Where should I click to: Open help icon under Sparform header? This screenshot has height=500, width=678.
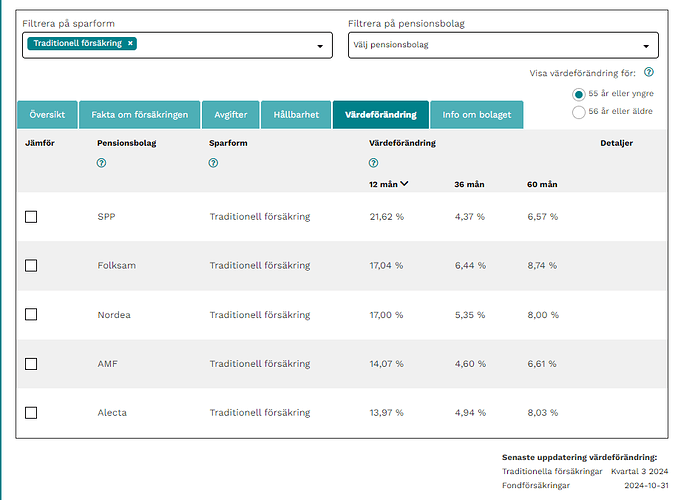click(x=213, y=163)
